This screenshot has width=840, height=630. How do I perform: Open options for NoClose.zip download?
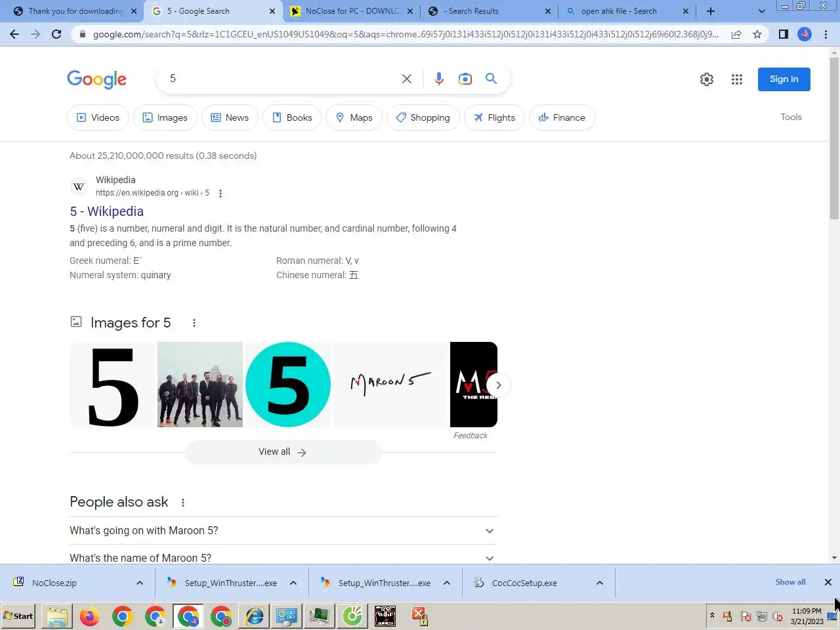140,583
